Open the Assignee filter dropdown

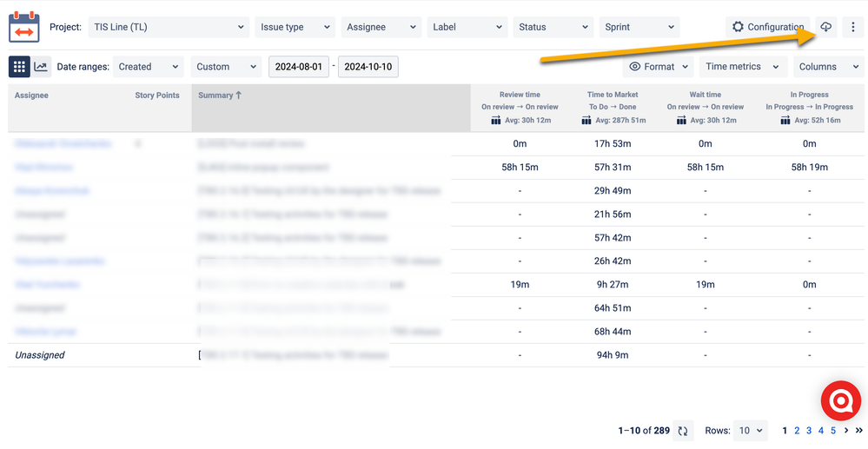(381, 27)
